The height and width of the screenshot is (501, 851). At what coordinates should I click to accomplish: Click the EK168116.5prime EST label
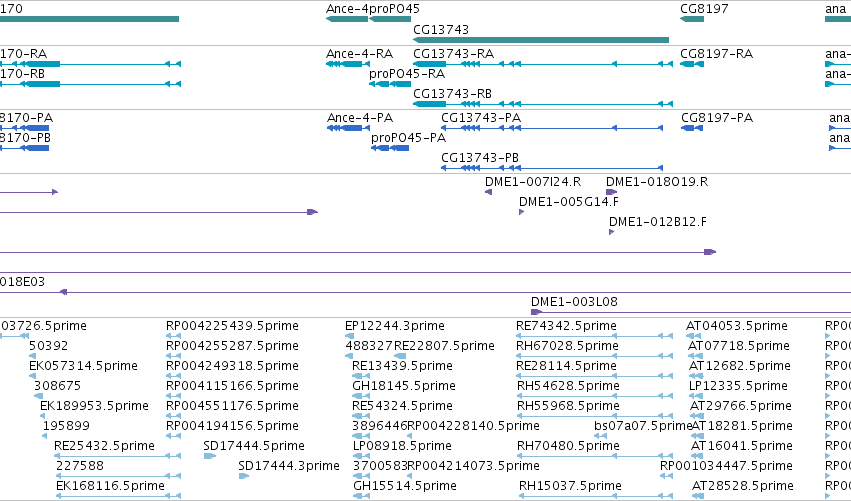coord(111,486)
